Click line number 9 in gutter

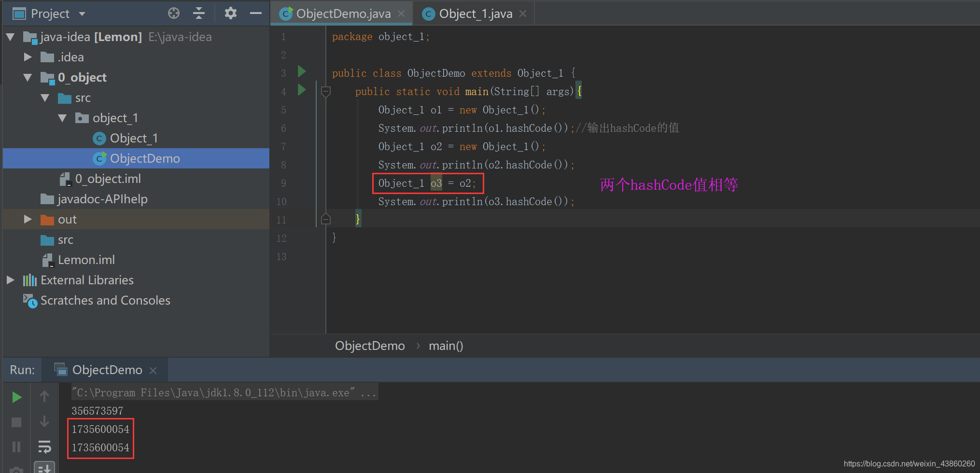pos(283,183)
